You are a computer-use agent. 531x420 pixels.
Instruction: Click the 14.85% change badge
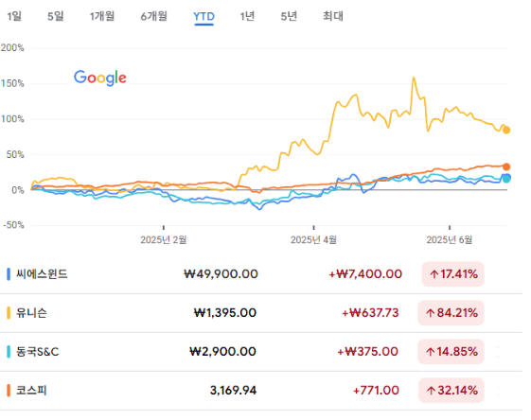click(x=451, y=352)
